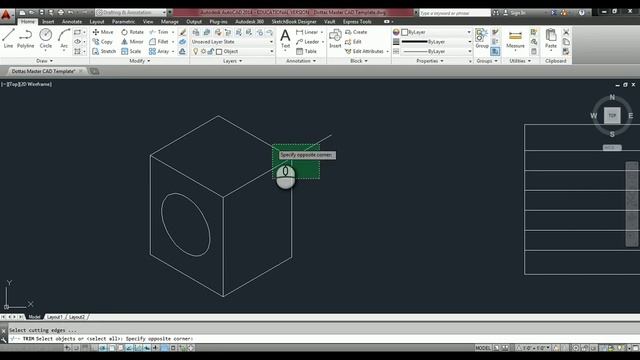Click the Create block button
640x360 pixels.
[x=356, y=32]
